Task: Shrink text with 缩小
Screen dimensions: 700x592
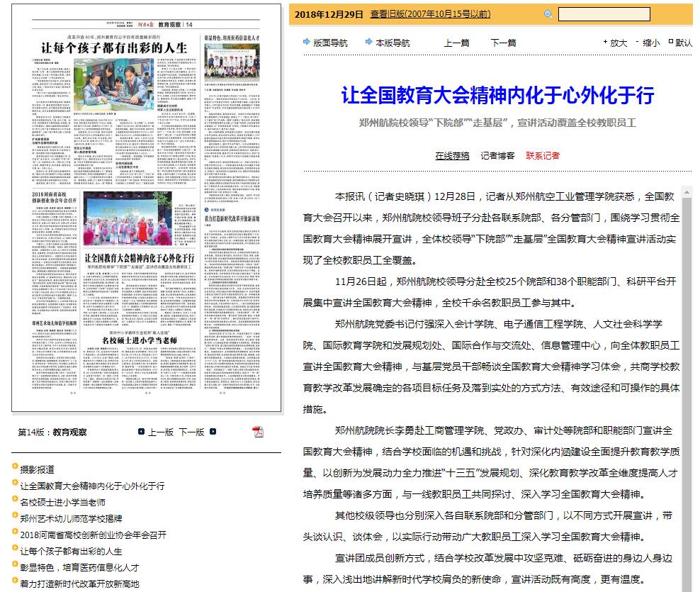Action: click(651, 43)
